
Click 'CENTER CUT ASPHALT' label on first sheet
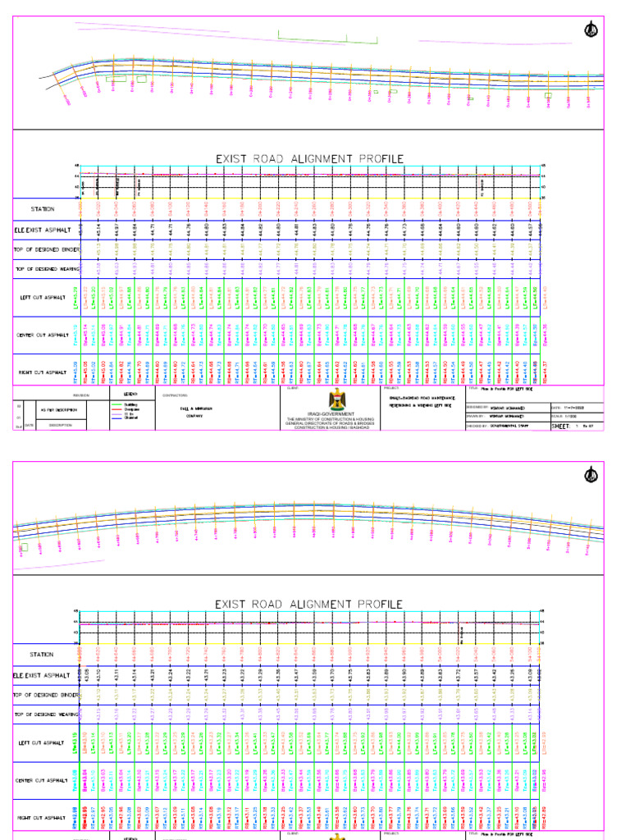point(43,335)
